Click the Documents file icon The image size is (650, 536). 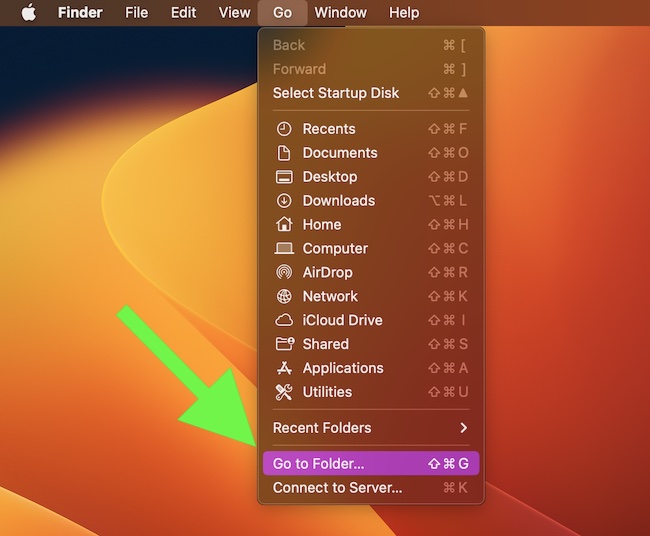coord(284,153)
